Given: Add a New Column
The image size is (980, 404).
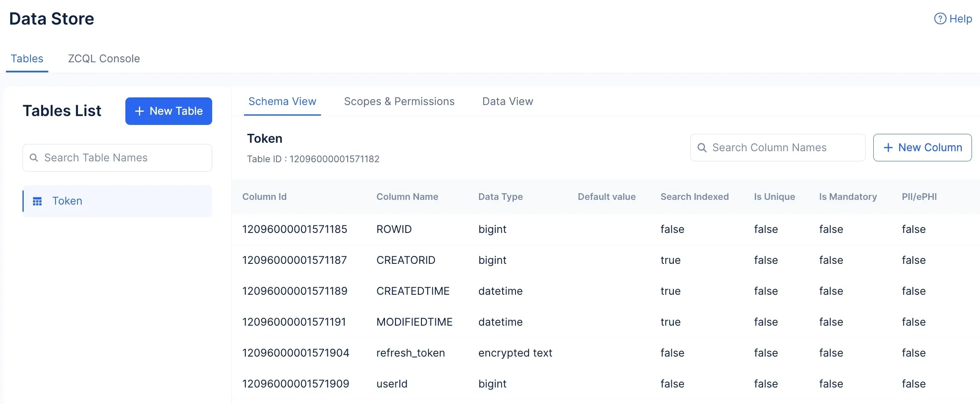Looking at the screenshot, I should coord(922,147).
